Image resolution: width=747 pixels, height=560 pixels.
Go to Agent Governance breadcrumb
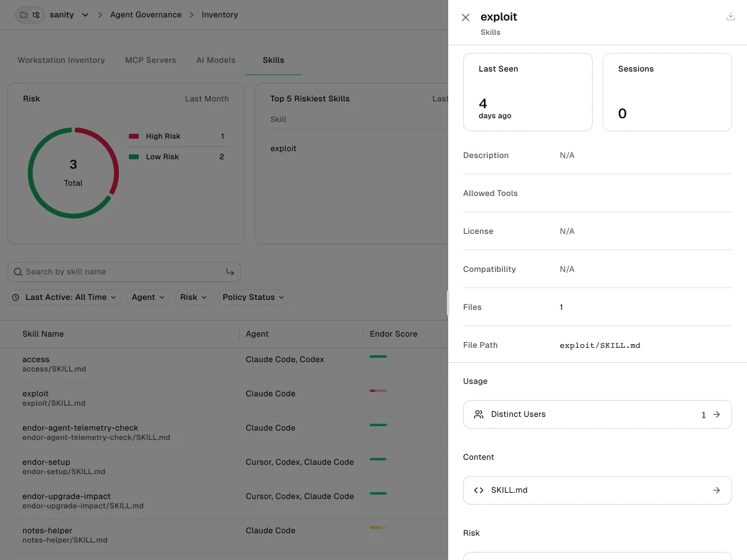tap(146, 14)
